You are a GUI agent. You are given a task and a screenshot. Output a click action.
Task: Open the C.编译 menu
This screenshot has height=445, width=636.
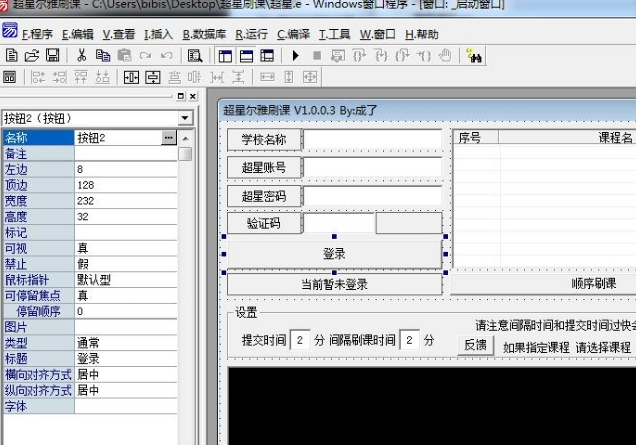[293, 34]
